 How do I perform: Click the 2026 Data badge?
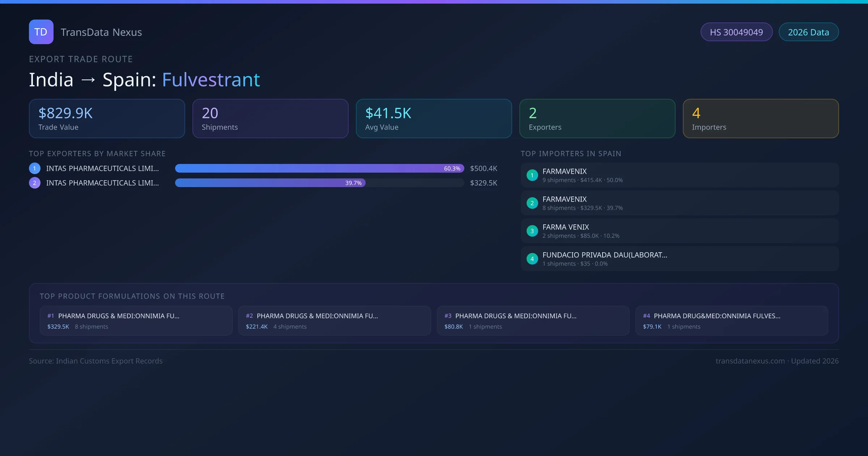[808, 32]
